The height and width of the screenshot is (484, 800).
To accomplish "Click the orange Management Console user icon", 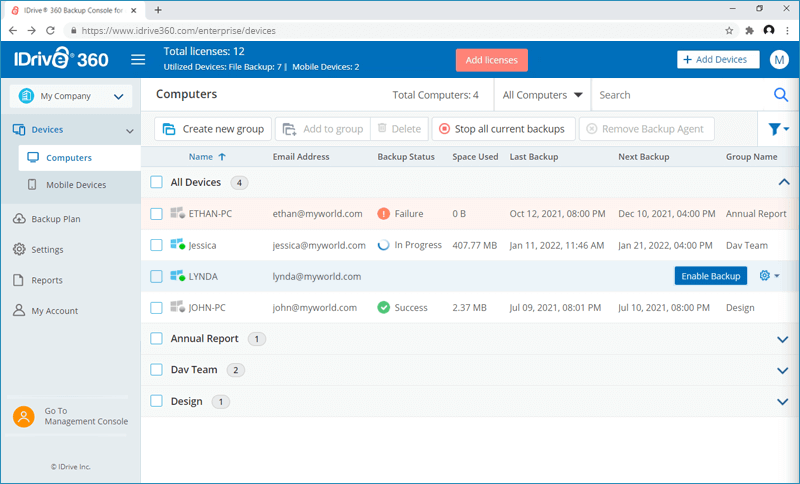I will click(23, 416).
